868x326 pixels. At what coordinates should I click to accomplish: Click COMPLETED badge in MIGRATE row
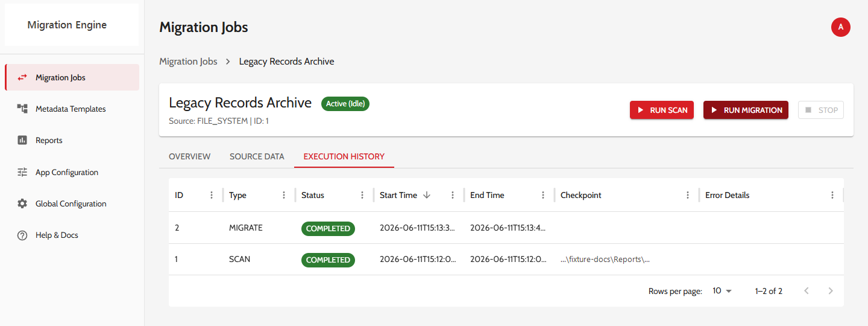(328, 228)
